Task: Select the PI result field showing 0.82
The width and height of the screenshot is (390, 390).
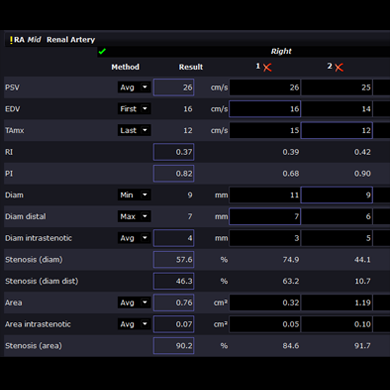Action: (174, 173)
